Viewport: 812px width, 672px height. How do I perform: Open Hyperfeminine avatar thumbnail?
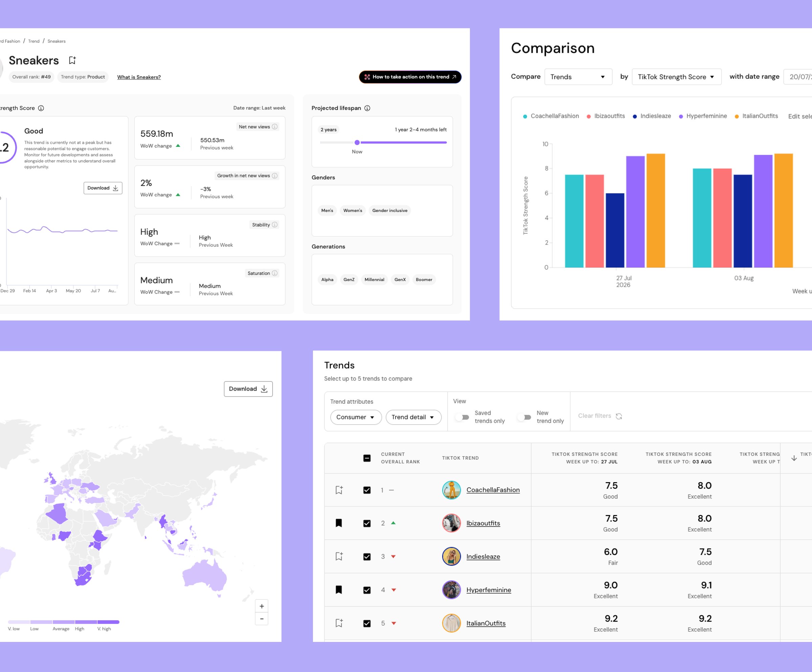[x=451, y=590]
